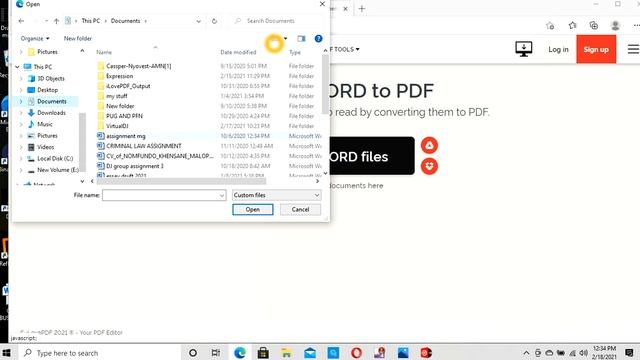Open the Organize dropdown menu
Screen dimensions: 640x360
coord(35,38)
